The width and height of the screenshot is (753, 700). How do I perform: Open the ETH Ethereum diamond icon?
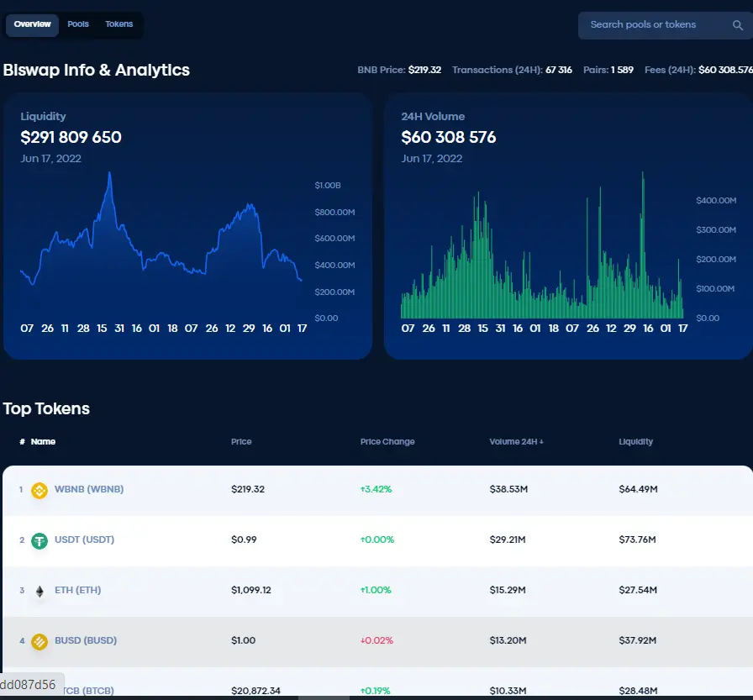coord(39,592)
